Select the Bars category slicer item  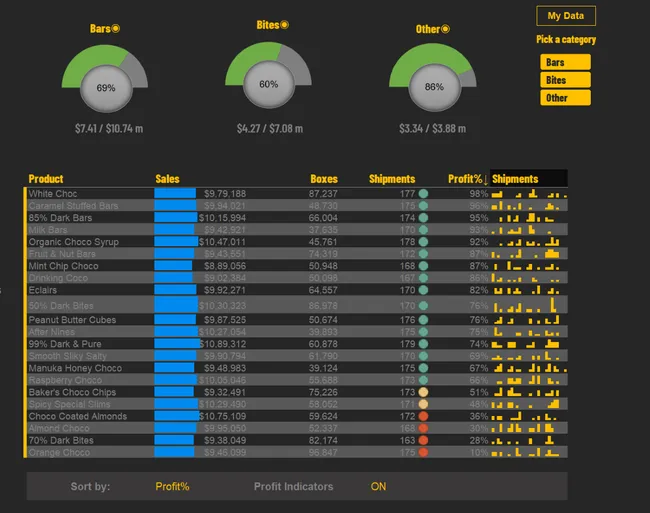pyautogui.click(x=565, y=62)
